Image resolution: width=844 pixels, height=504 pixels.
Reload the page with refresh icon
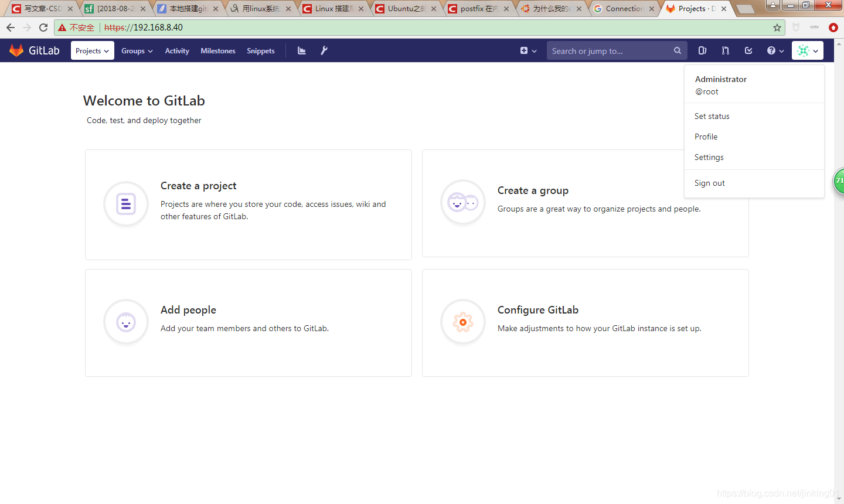(43, 28)
